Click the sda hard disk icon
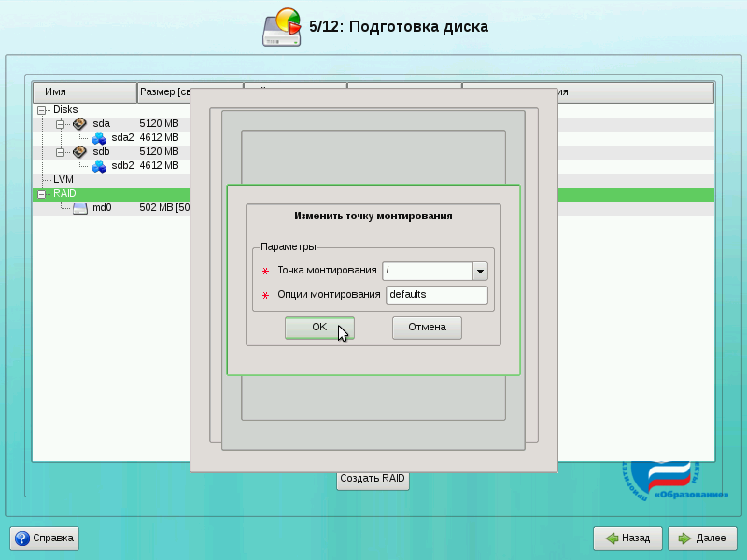747x560 pixels. click(x=79, y=123)
